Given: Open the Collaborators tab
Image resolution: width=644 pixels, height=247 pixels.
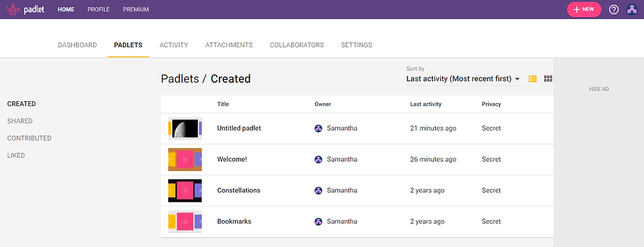Looking at the screenshot, I should click(x=296, y=45).
